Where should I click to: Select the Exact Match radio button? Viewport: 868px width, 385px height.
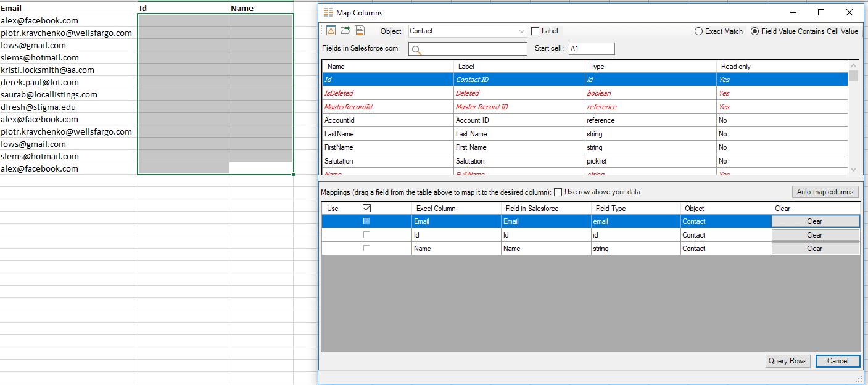click(x=698, y=31)
